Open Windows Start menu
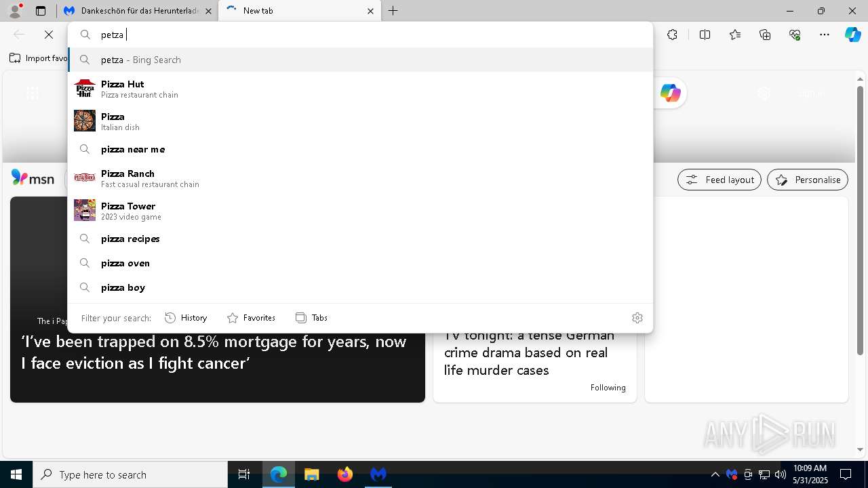The image size is (868, 488). (x=16, y=474)
